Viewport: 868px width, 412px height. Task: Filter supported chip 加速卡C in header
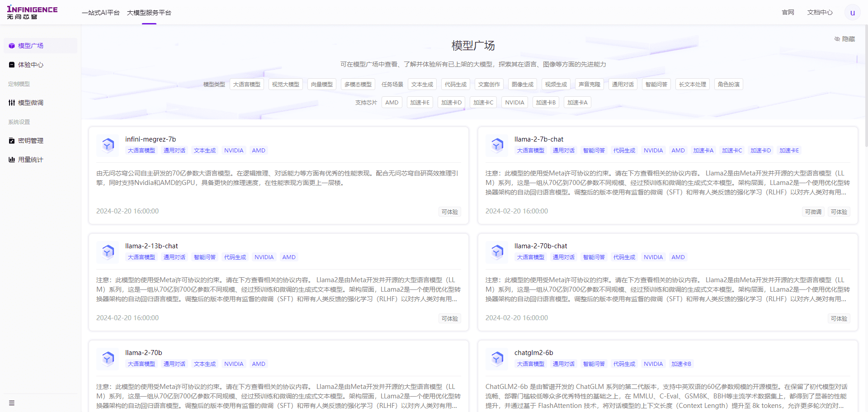click(x=483, y=102)
